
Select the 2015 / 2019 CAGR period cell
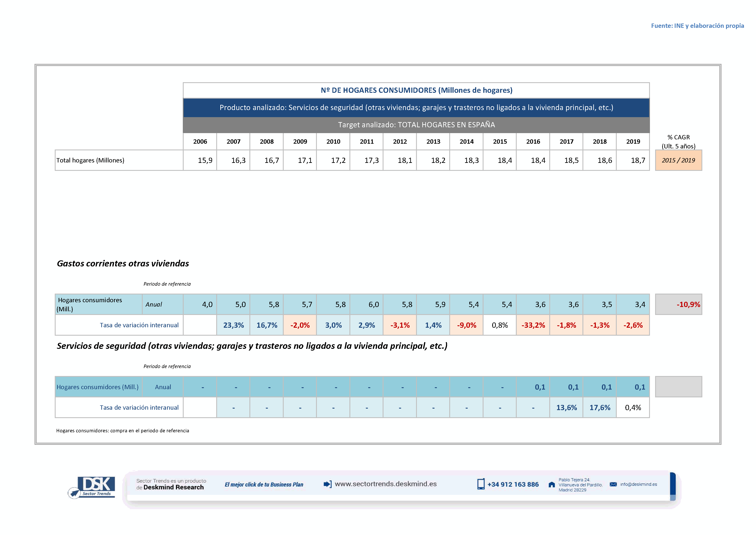[678, 160]
